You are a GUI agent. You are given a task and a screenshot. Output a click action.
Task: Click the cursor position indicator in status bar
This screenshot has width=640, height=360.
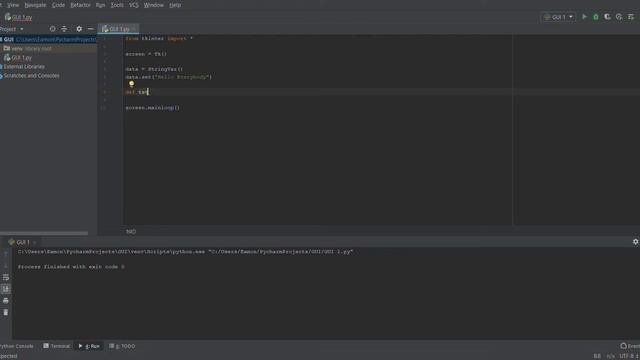coord(597,356)
